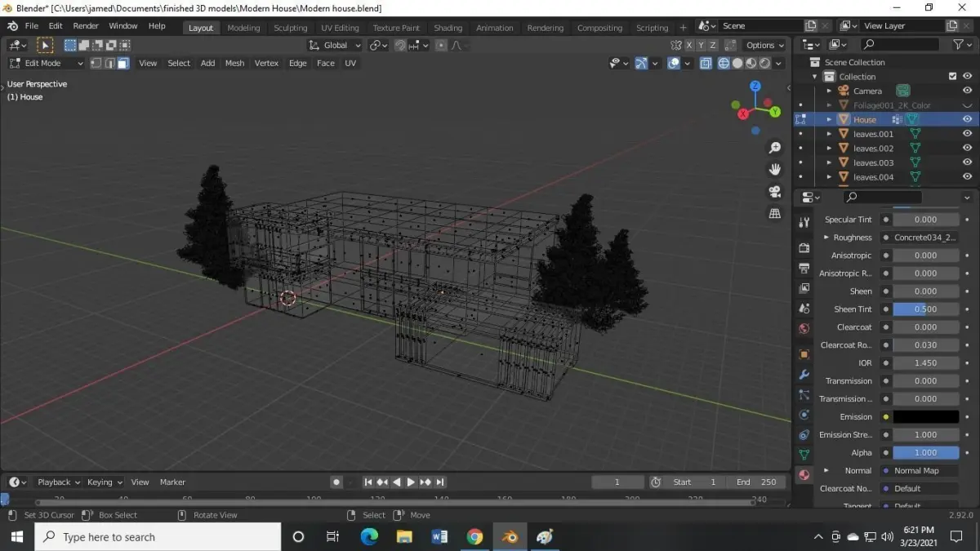The width and height of the screenshot is (980, 551).
Task: Toggle snapping magnet
Action: click(401, 45)
